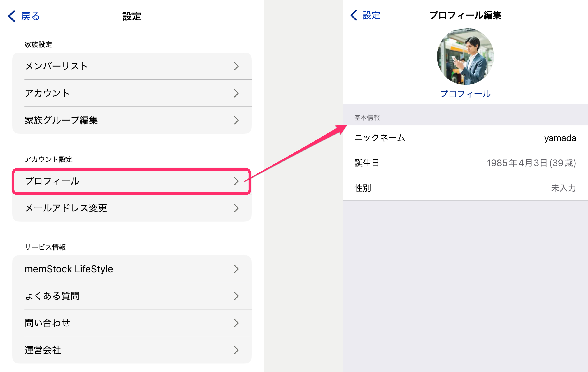Click the 戻る back button text
The image size is (588, 372).
coord(30,16)
